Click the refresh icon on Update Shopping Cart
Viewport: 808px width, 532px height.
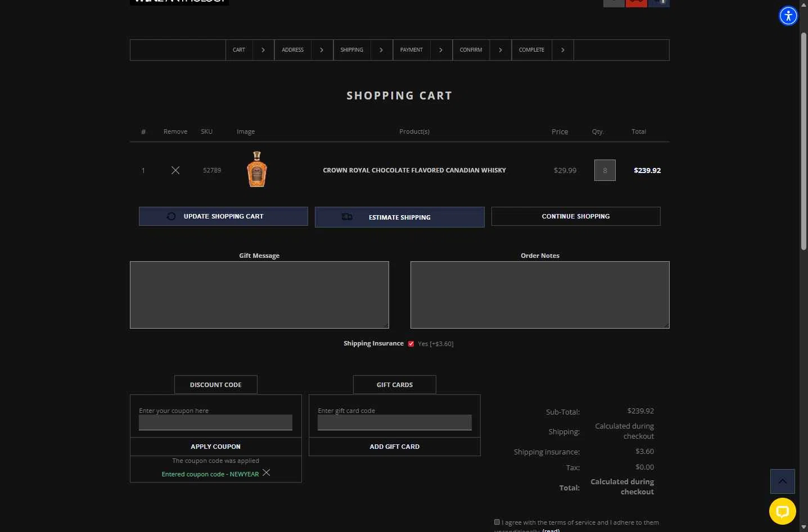[x=171, y=216]
